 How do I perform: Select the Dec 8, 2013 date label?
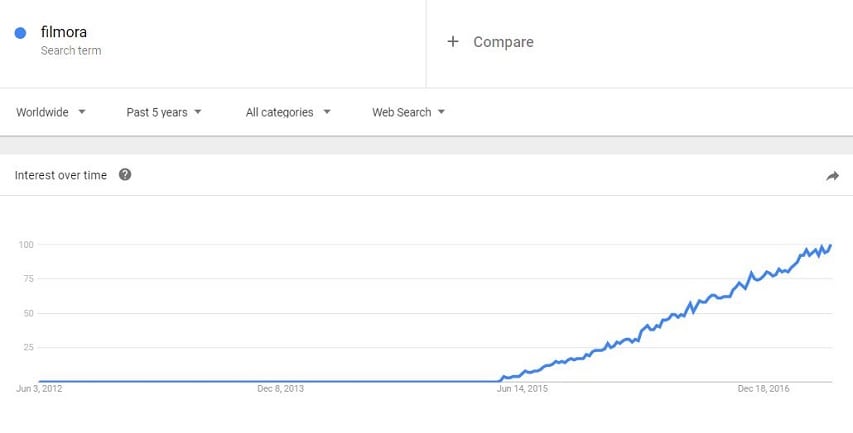[x=280, y=389]
